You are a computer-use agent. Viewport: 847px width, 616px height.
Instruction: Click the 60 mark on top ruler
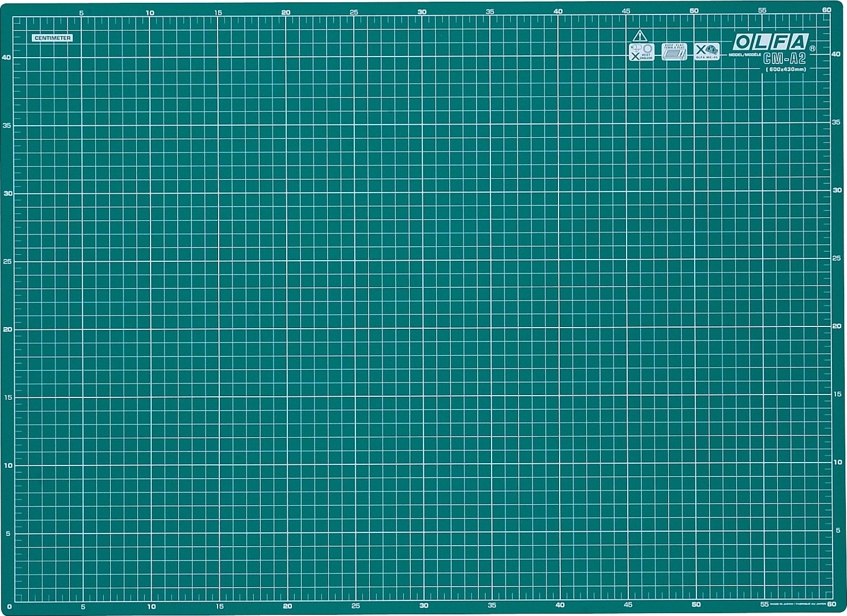[x=826, y=10]
